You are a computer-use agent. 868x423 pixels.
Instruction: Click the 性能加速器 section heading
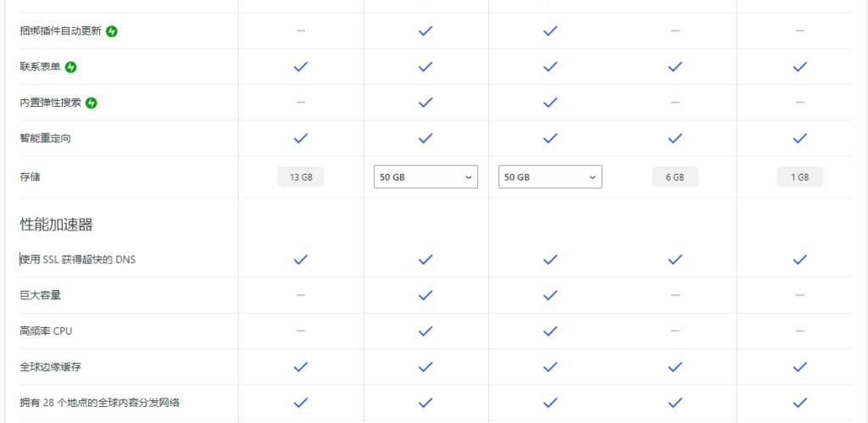(57, 225)
